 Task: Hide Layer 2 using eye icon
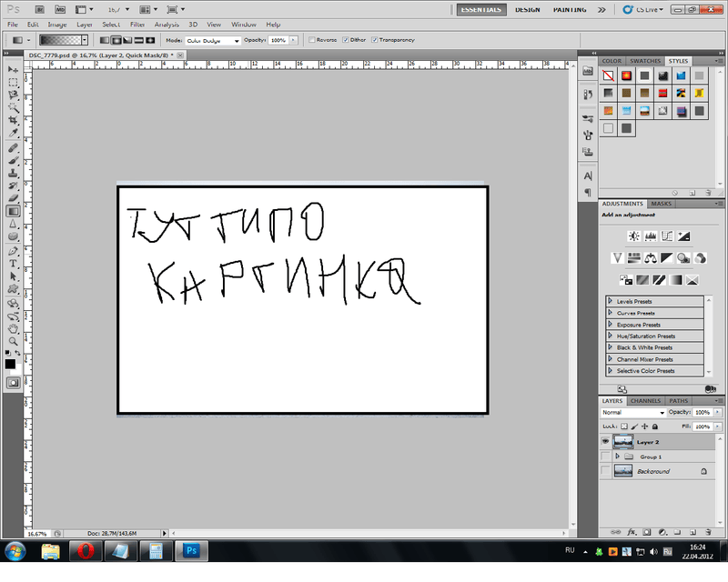(x=605, y=441)
